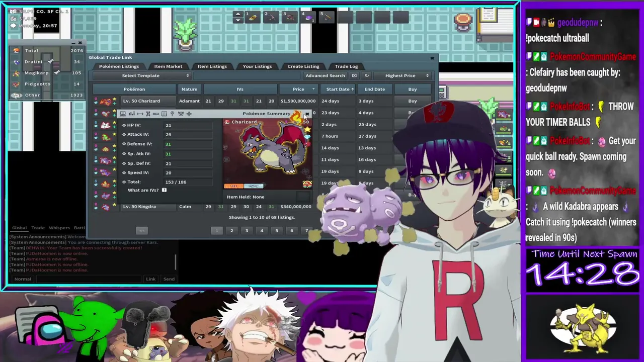Toggle the eye icon beside HP IV
This screenshot has height=362, width=644.
tap(124, 125)
